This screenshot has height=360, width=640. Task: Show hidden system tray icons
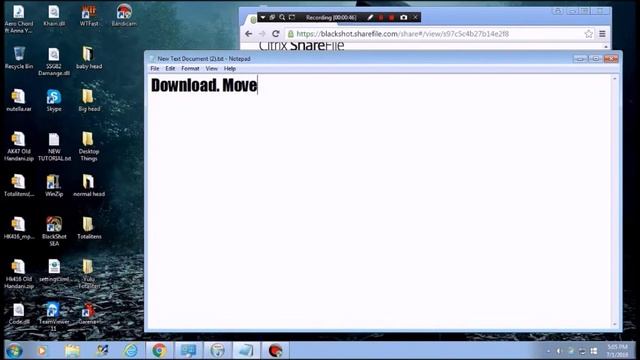(x=548, y=351)
